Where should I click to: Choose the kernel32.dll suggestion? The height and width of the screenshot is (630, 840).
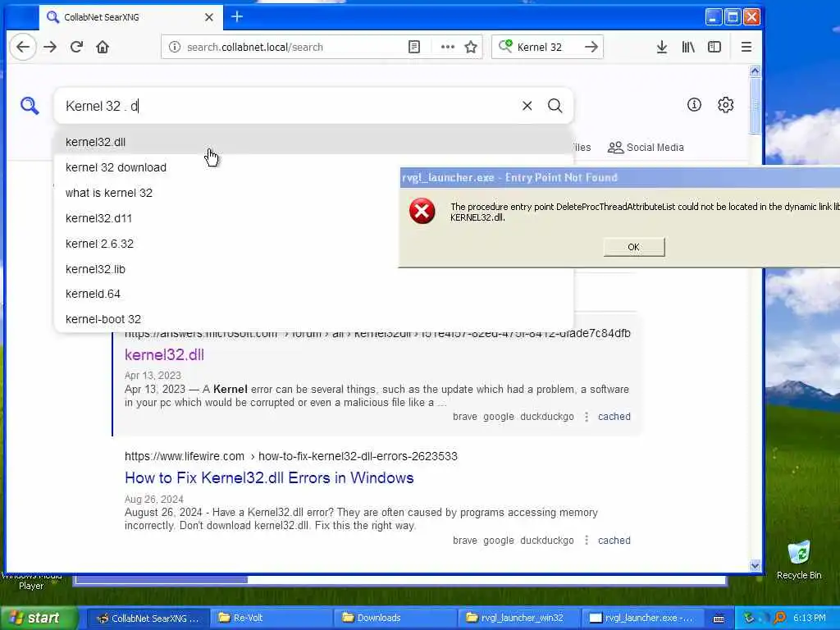click(x=313, y=142)
